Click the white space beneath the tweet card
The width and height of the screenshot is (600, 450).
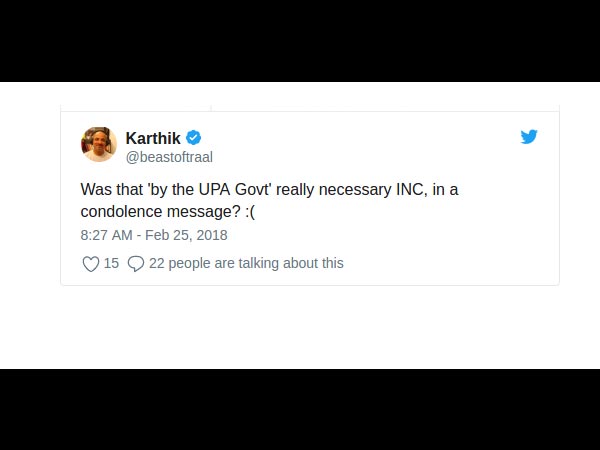[x=300, y=325]
